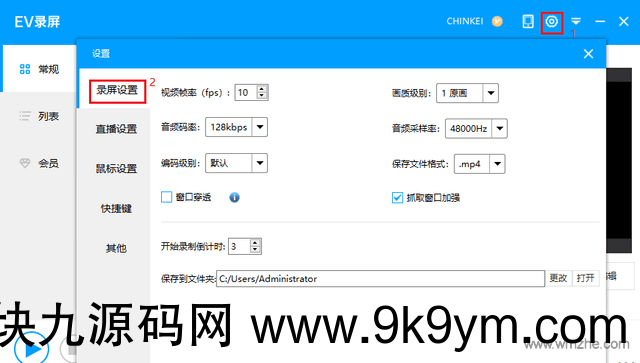This screenshot has height=363, width=640.
Task: Click the 打开 folder button
Action: 585,278
